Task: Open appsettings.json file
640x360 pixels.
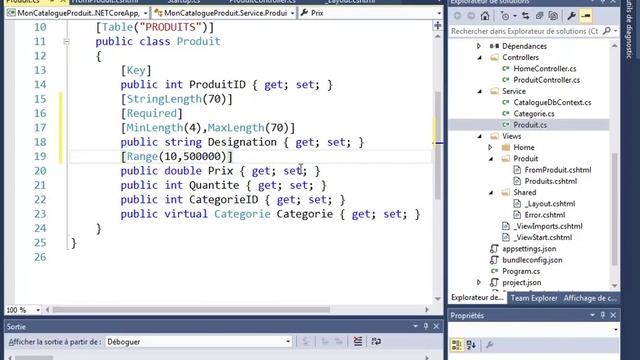Action: (529, 249)
